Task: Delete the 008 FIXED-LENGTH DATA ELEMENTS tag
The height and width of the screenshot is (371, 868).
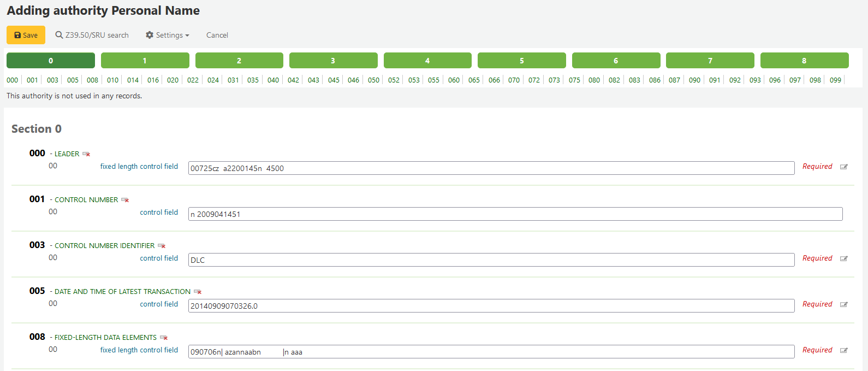Action: click(164, 338)
